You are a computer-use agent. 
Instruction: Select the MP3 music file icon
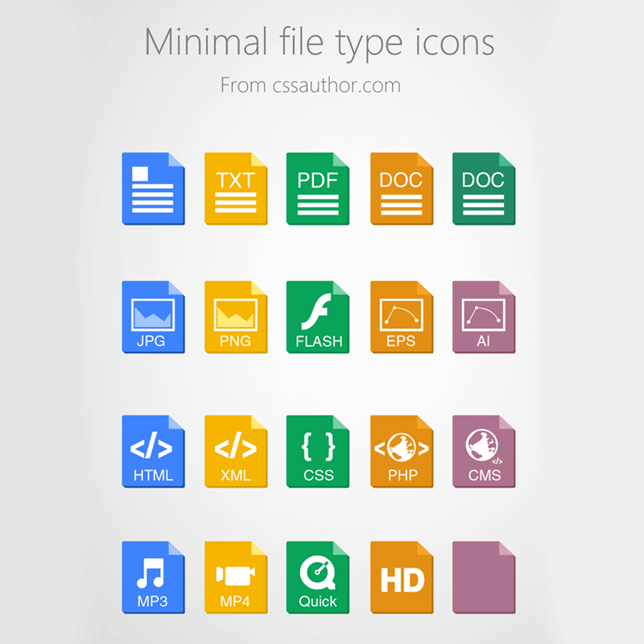coord(153,581)
